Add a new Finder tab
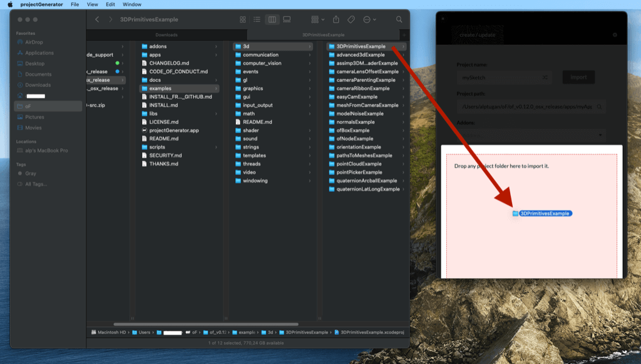The width and height of the screenshot is (641, 364). point(404,35)
